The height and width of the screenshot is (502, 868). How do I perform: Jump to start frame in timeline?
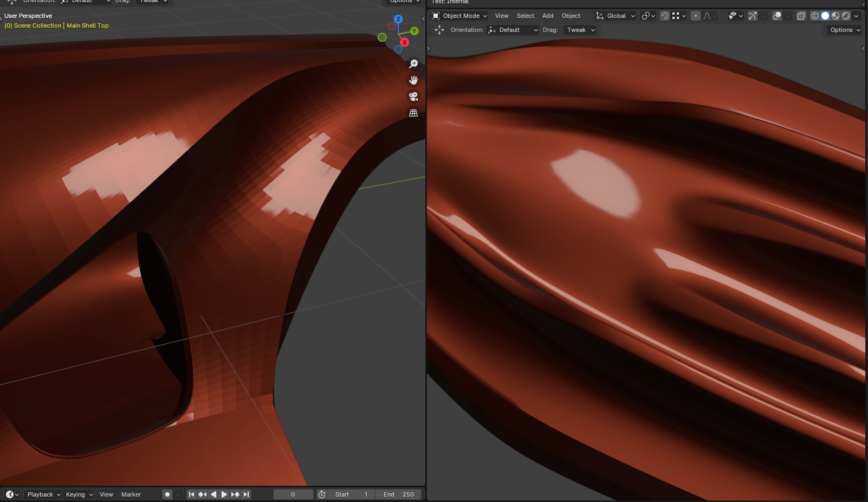[191, 494]
